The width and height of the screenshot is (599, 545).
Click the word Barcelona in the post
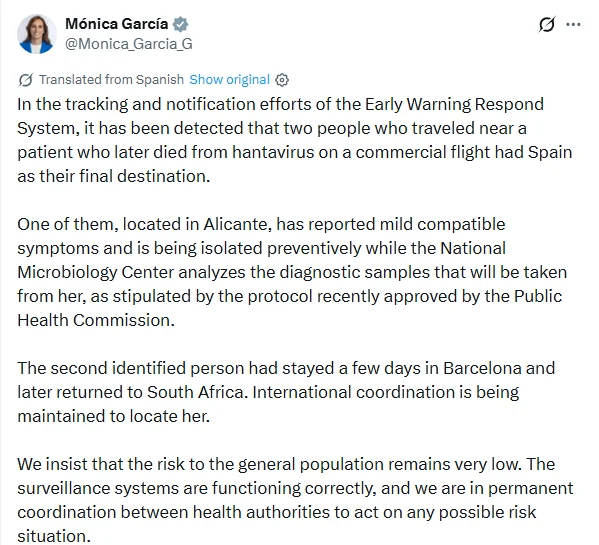click(482, 368)
